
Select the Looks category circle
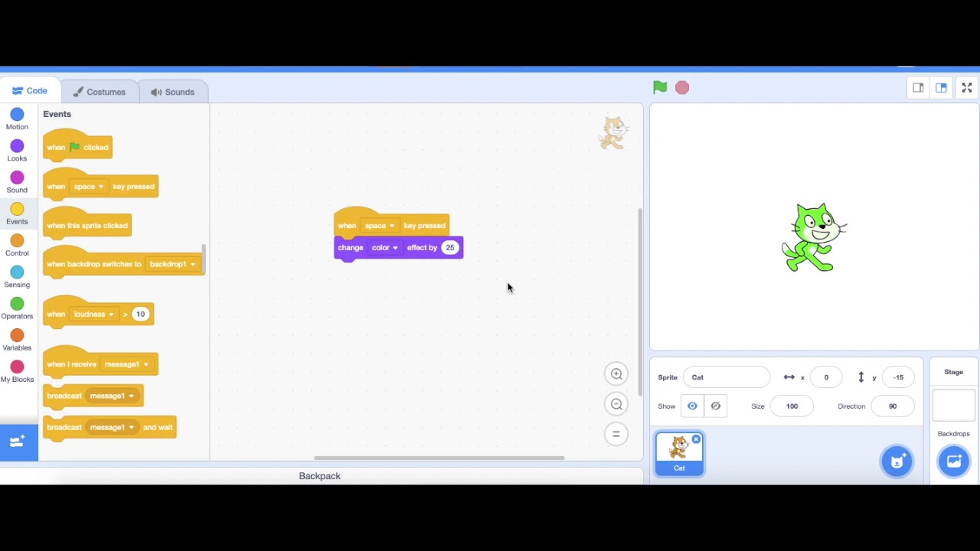pyautogui.click(x=17, y=146)
